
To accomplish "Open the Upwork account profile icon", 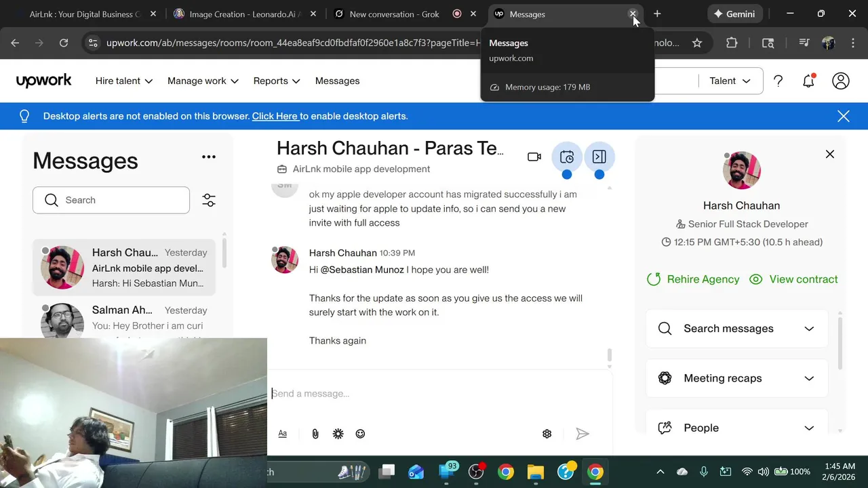I will pyautogui.click(x=841, y=81).
